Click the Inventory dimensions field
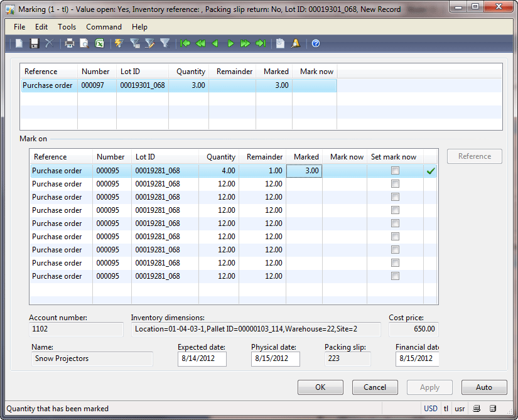The height and width of the screenshot is (420, 518). click(x=256, y=329)
